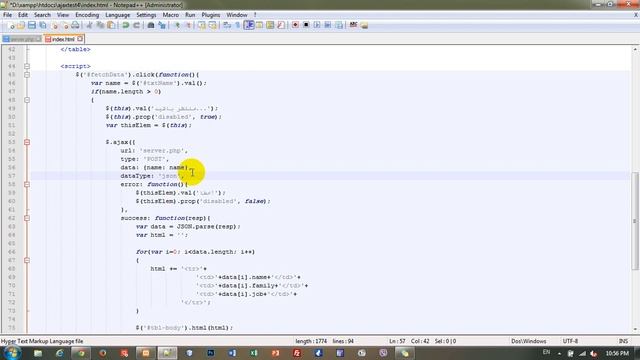Save the current file with the Save icon
Image resolution: width=640 pixels, height=360 pixels.
tap(31, 25)
